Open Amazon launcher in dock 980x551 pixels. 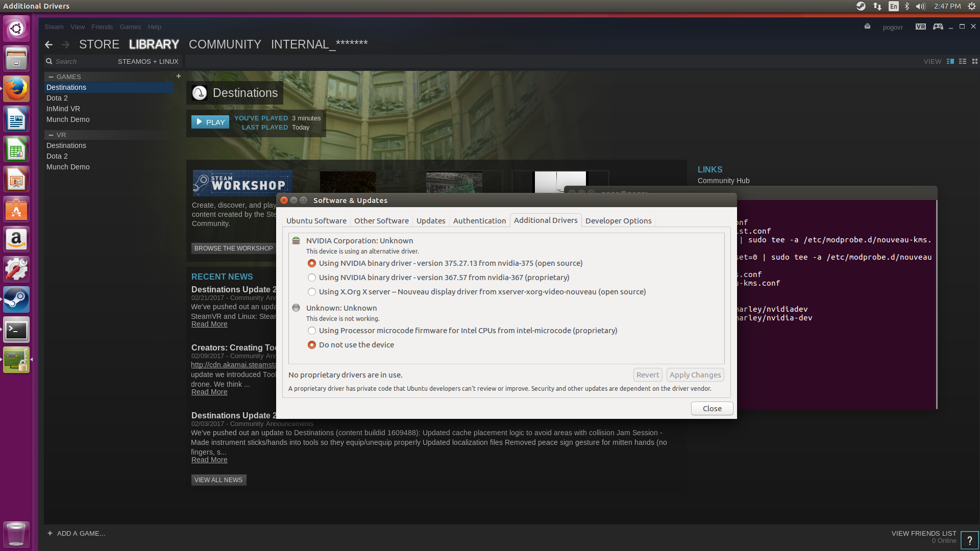tap(16, 239)
